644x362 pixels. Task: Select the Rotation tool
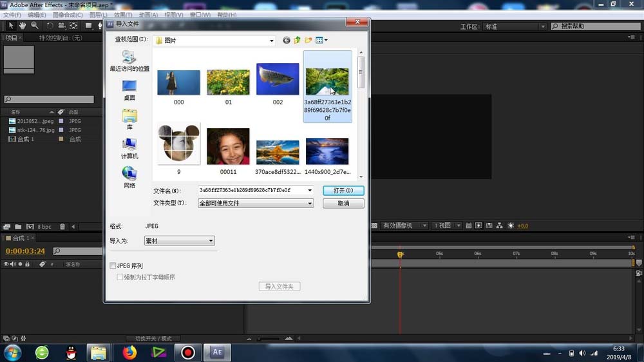tap(50, 26)
